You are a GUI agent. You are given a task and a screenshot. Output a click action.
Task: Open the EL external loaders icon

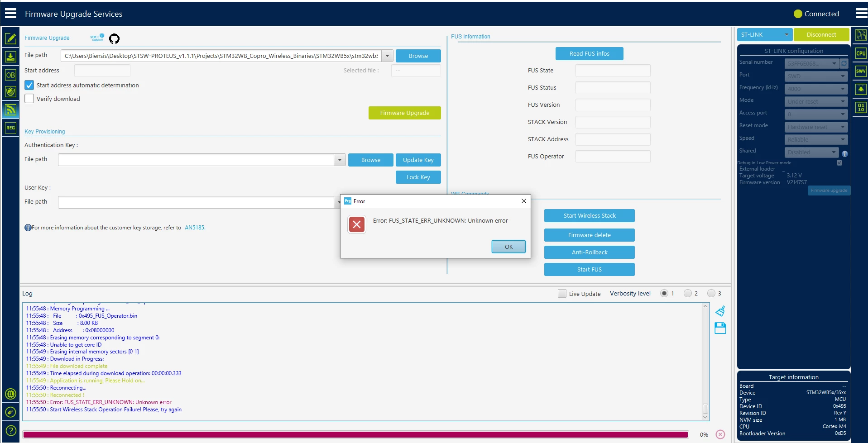click(x=10, y=394)
